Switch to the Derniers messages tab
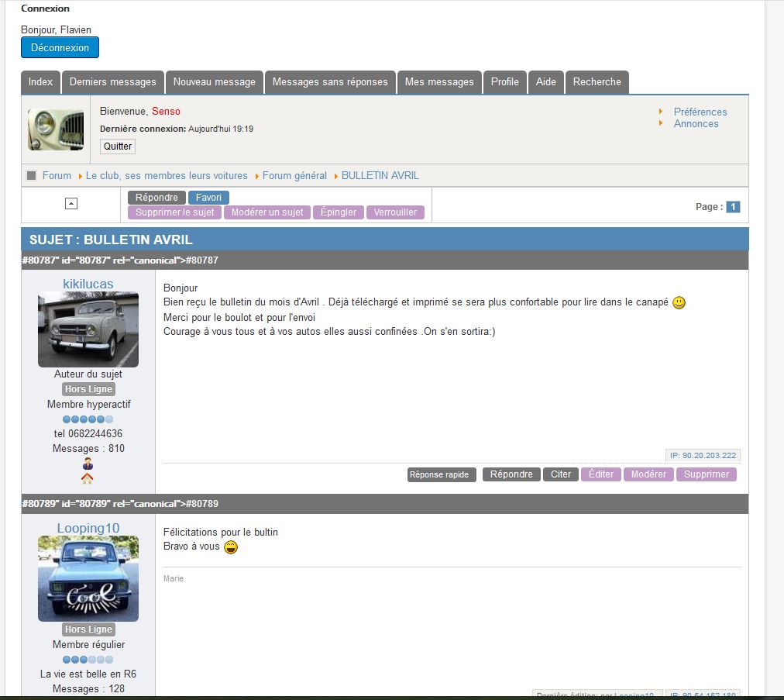 pos(113,82)
